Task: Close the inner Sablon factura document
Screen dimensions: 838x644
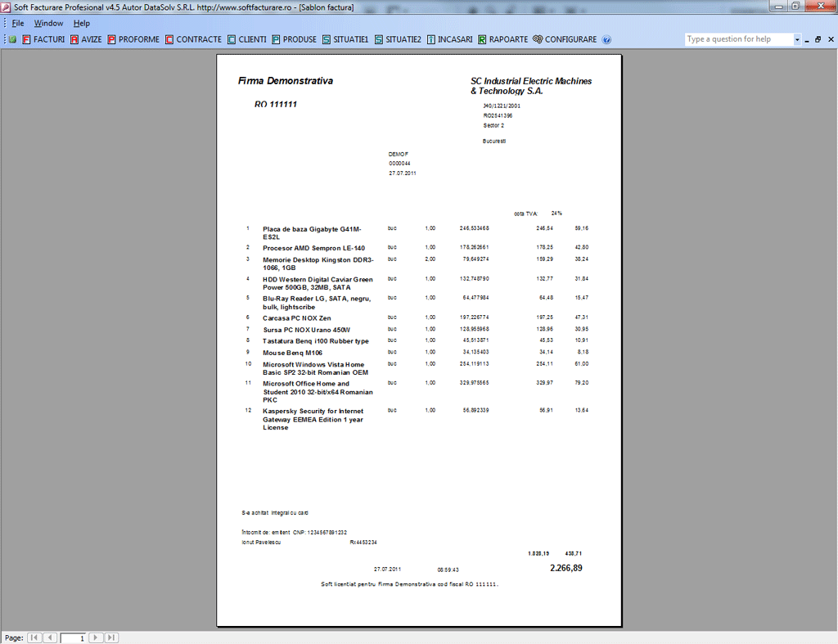Action: [831, 39]
